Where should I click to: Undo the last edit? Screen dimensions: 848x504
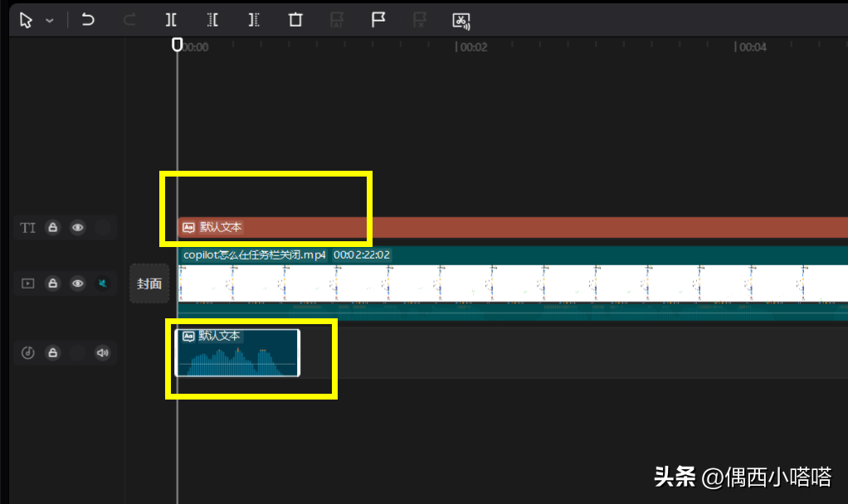(x=88, y=20)
